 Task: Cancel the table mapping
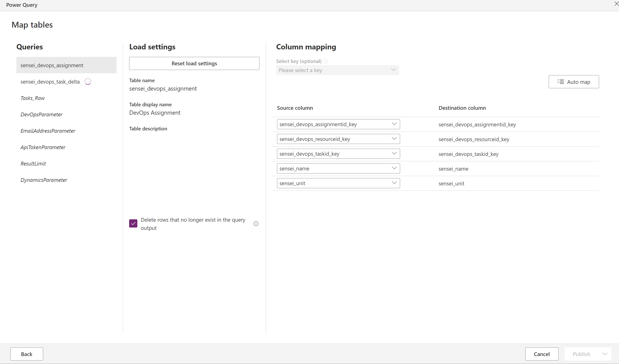[542, 354]
